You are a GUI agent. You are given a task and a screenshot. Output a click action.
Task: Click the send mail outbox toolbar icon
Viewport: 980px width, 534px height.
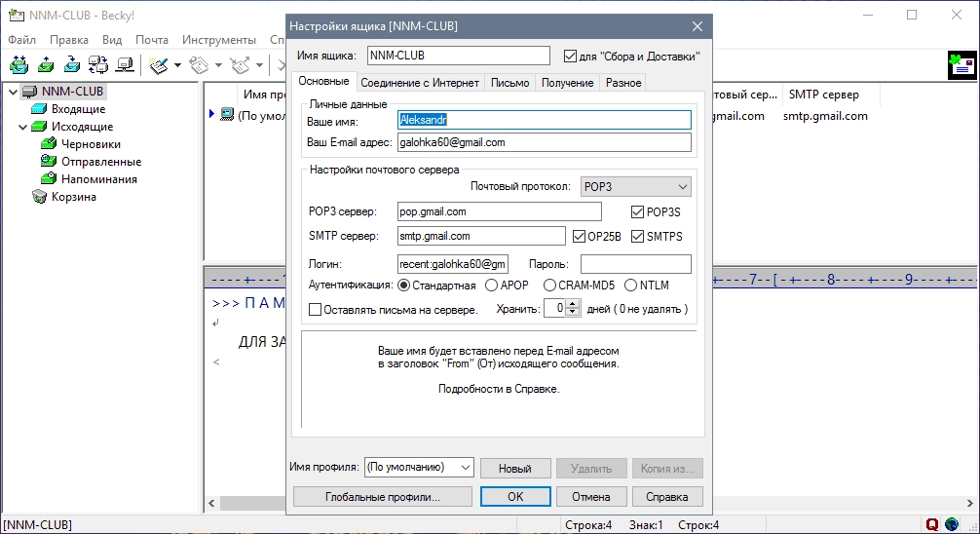[x=46, y=64]
